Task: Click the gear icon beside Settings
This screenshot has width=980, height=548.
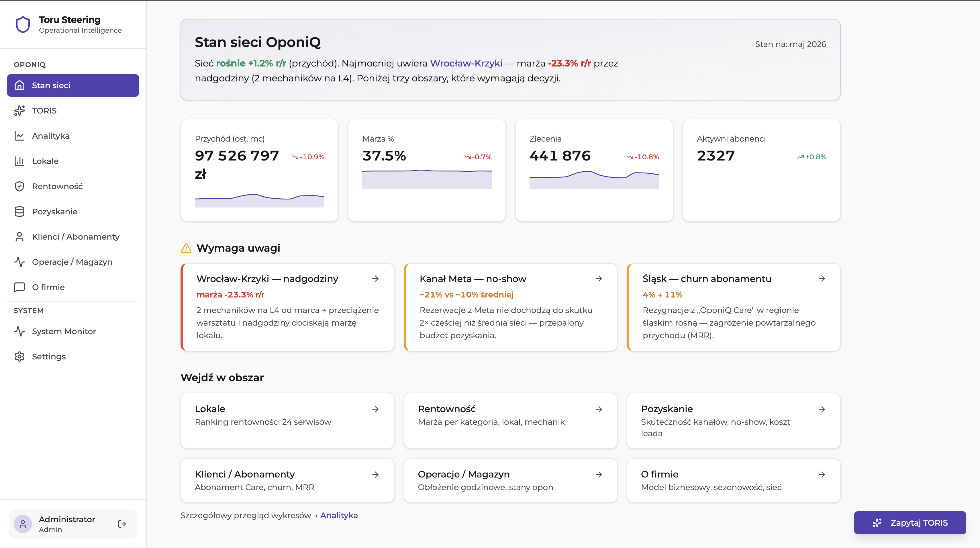Action: pos(19,357)
